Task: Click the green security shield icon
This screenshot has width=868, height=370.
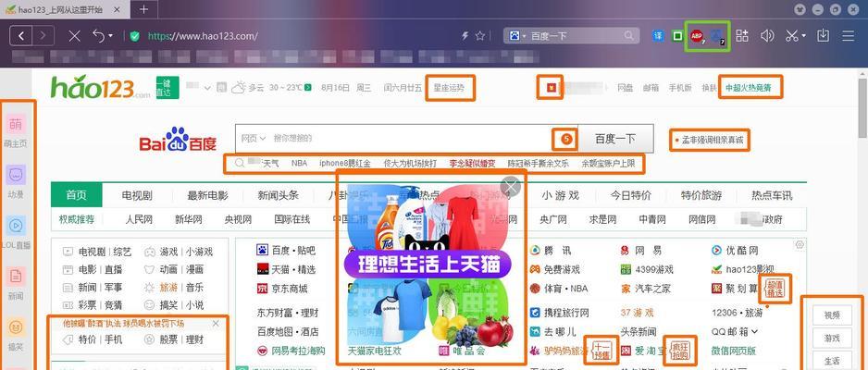Action: click(134, 36)
